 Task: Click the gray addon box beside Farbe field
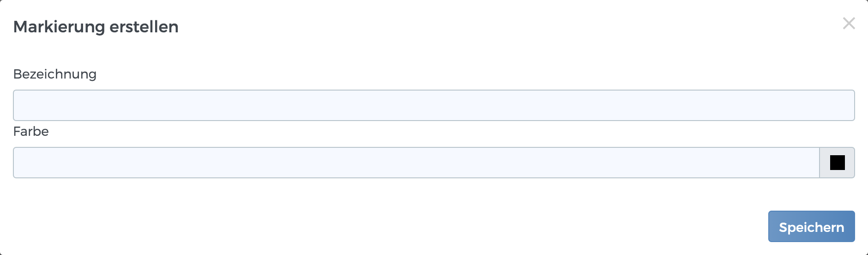[837, 163]
